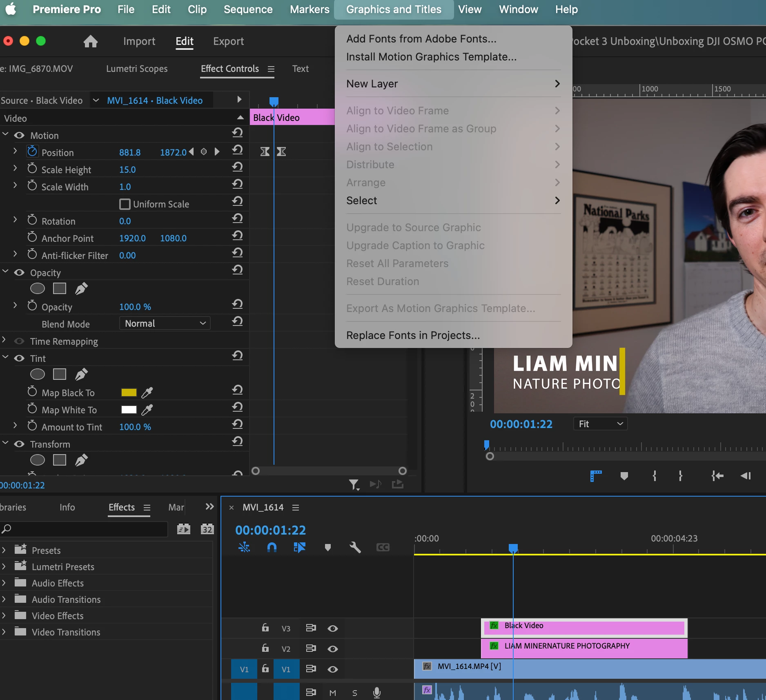Open the Export workspace
This screenshot has width=766, height=700.
(228, 41)
